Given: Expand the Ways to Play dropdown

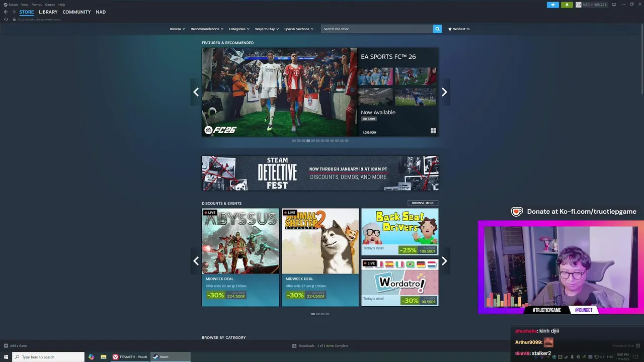Looking at the screenshot, I should coord(267,29).
